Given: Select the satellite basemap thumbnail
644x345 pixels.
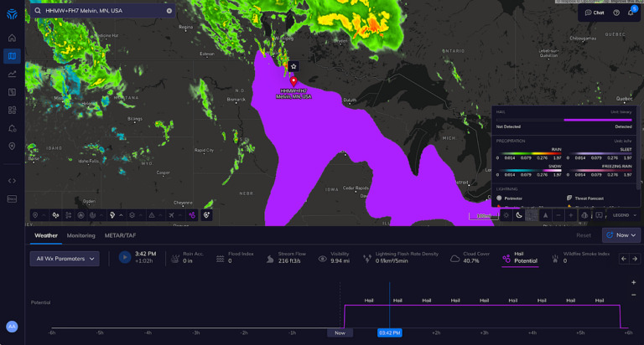Looking at the screenshot, I should coord(532,215).
